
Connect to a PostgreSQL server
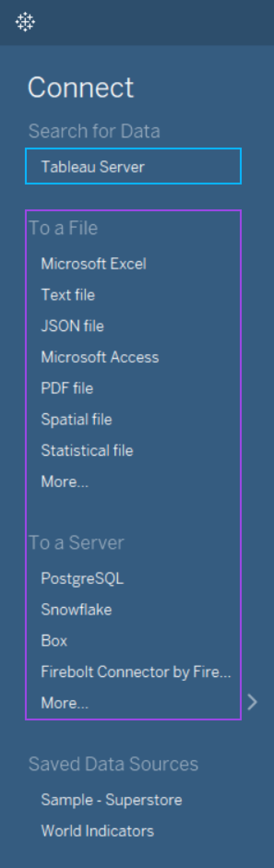[82, 578]
